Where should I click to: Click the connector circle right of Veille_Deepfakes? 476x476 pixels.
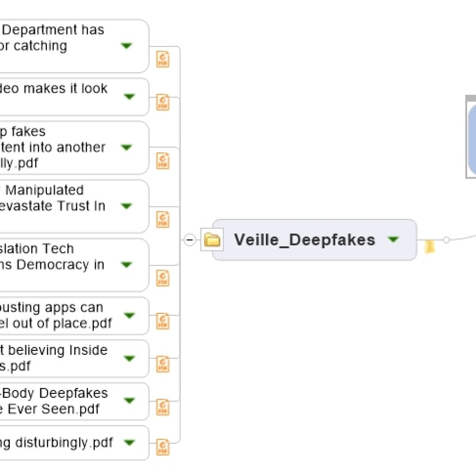[446, 240]
